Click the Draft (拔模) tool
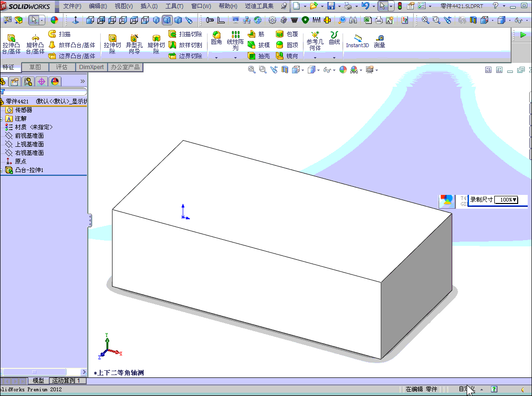Image resolution: width=532 pixels, height=396 pixels. (259, 45)
